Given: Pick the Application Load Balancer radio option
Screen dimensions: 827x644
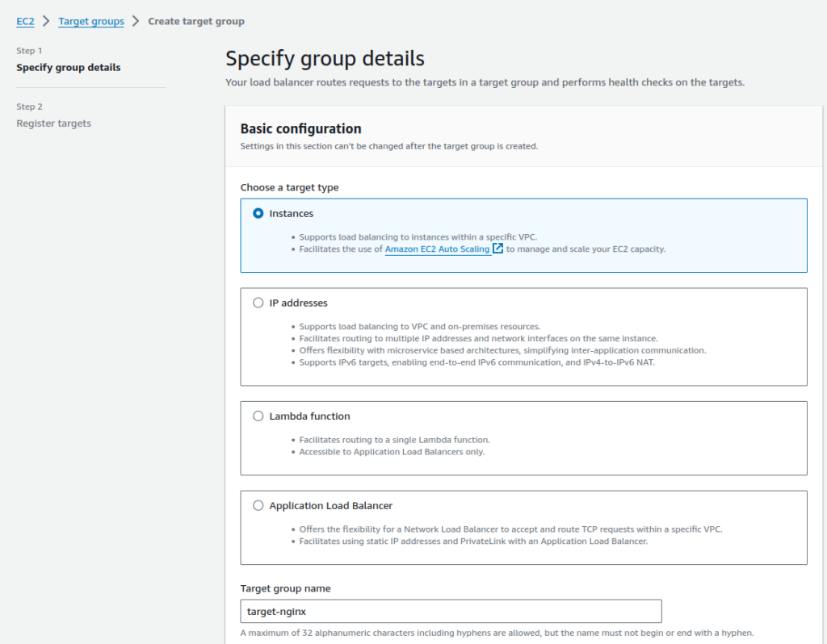Looking at the screenshot, I should [258, 506].
